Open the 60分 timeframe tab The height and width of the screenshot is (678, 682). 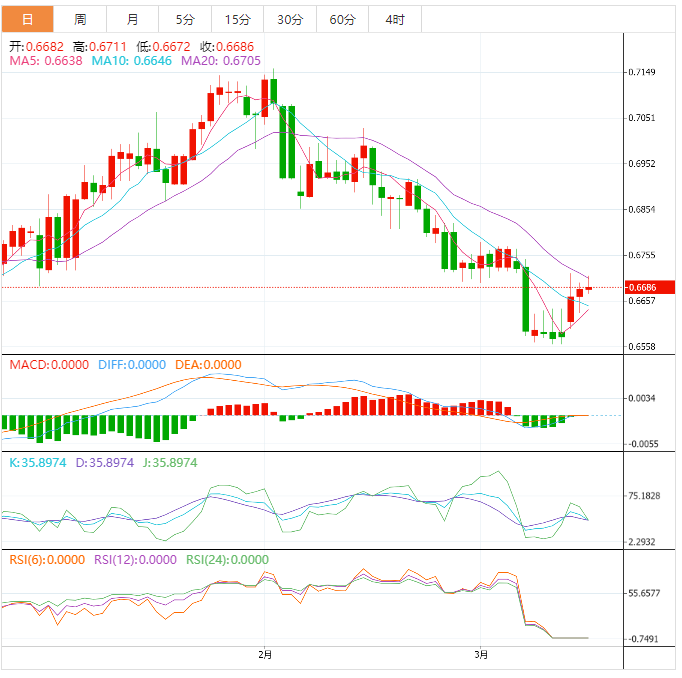pos(342,19)
